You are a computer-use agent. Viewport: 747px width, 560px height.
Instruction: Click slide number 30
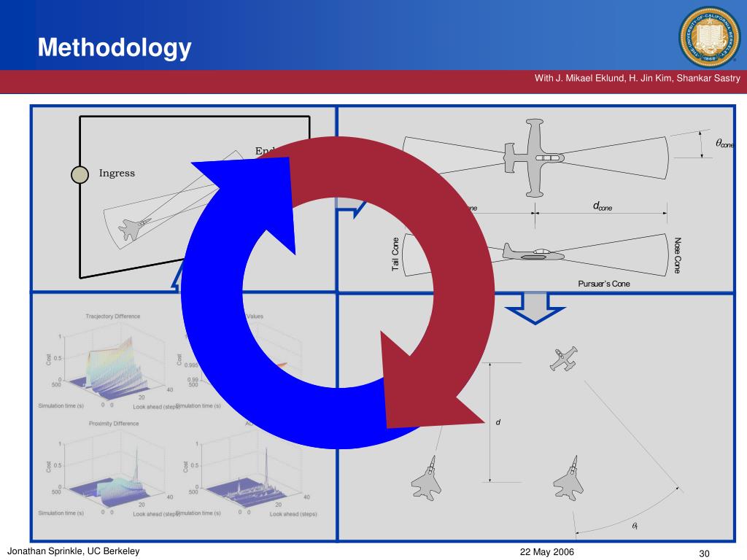tap(704, 553)
